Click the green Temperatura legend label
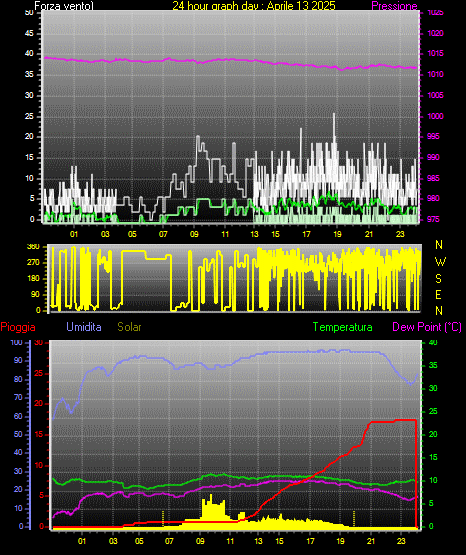The height and width of the screenshot is (555, 466). (x=343, y=327)
